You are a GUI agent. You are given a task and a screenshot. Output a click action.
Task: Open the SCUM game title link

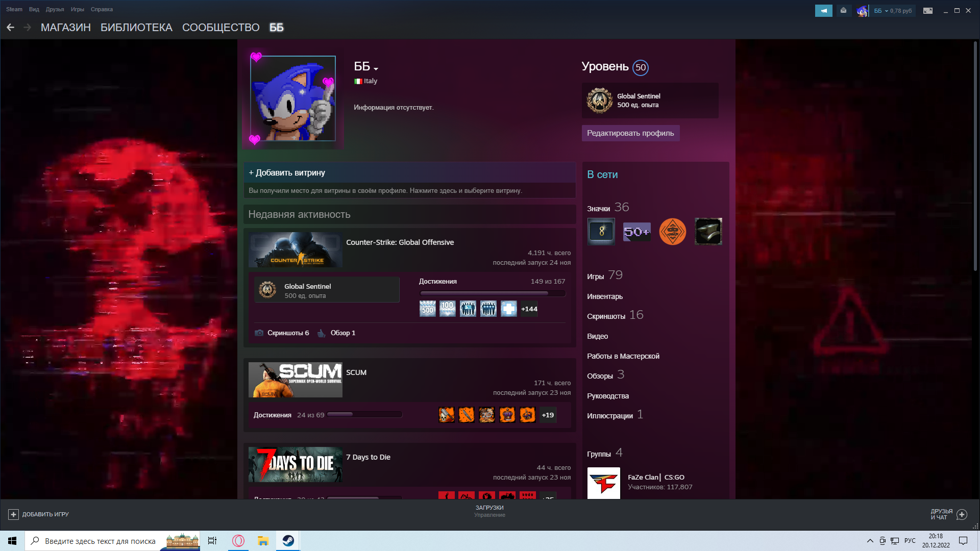[x=356, y=372]
